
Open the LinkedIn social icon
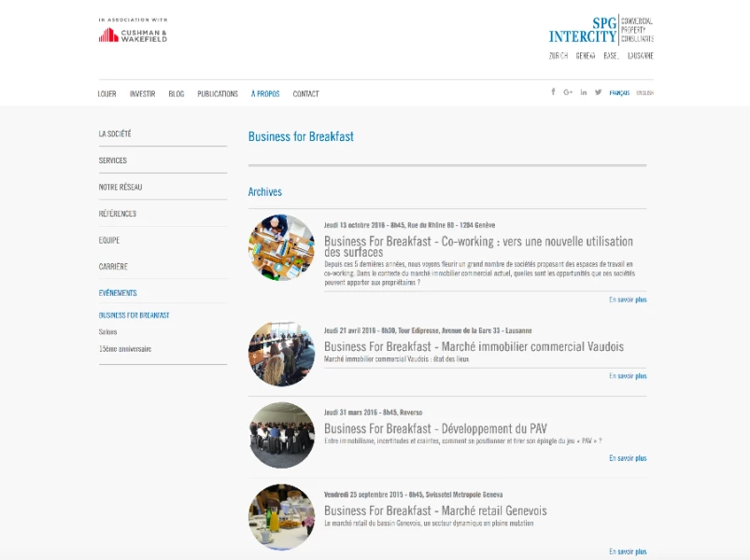tap(584, 92)
